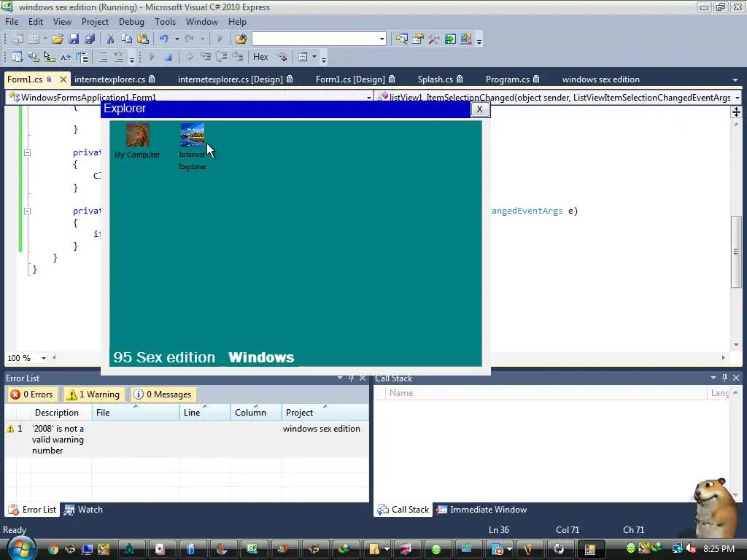Switch to the Splash.cs tab
The height and width of the screenshot is (560, 747).
coord(440,79)
